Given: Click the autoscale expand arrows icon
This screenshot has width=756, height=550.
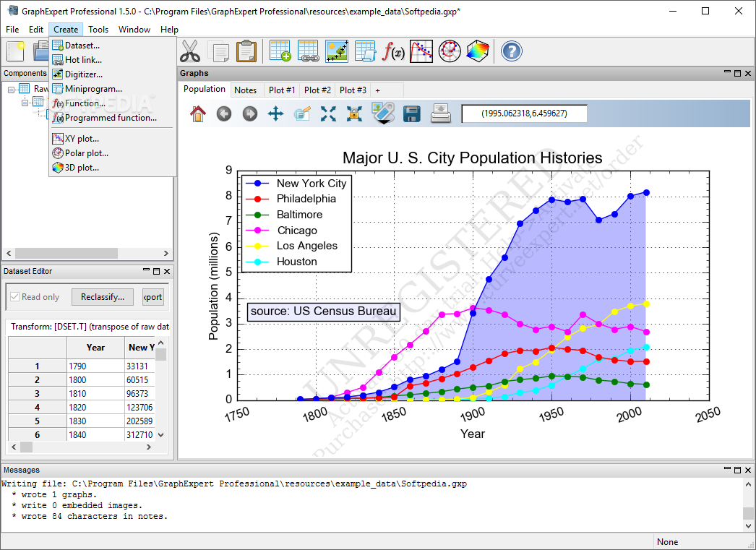Looking at the screenshot, I should (328, 113).
